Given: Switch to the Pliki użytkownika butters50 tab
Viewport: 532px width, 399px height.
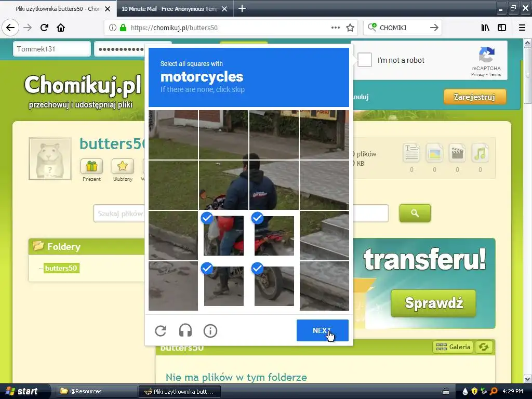Looking at the screenshot, I should coord(58,9).
